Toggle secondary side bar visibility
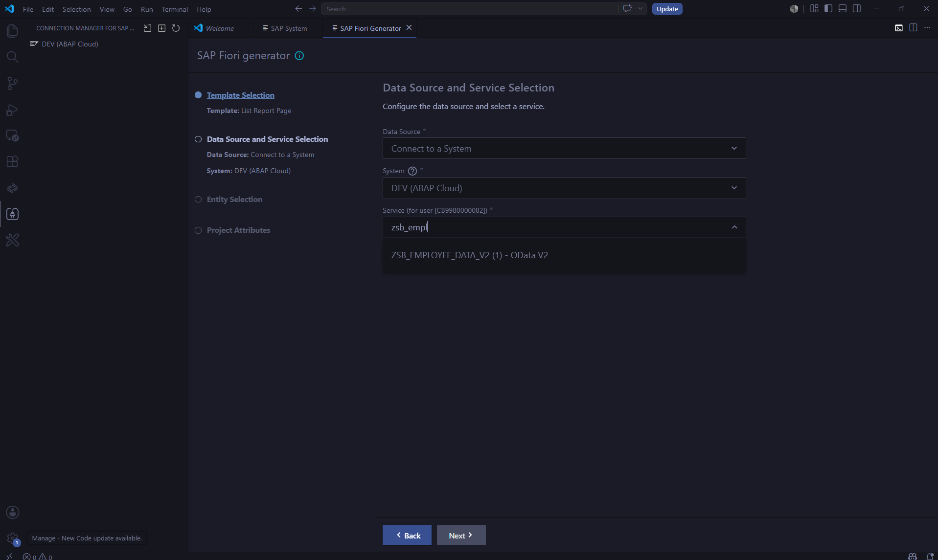This screenshot has height=560, width=938. point(857,9)
